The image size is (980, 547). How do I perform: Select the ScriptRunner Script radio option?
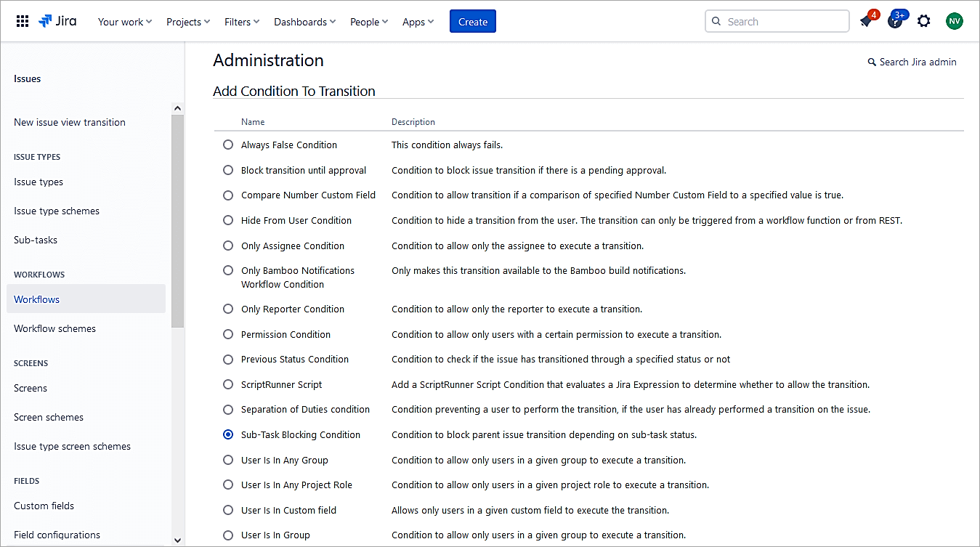click(228, 385)
